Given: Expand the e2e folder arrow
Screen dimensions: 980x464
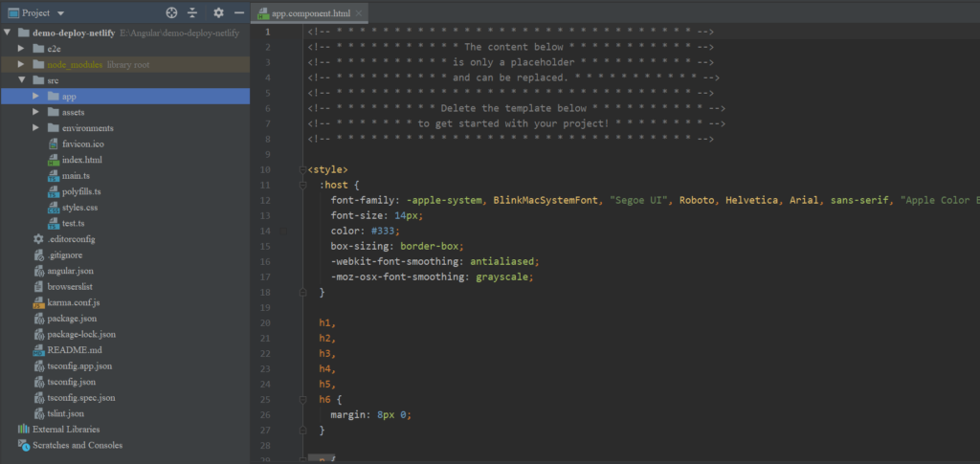Looking at the screenshot, I should point(21,48).
